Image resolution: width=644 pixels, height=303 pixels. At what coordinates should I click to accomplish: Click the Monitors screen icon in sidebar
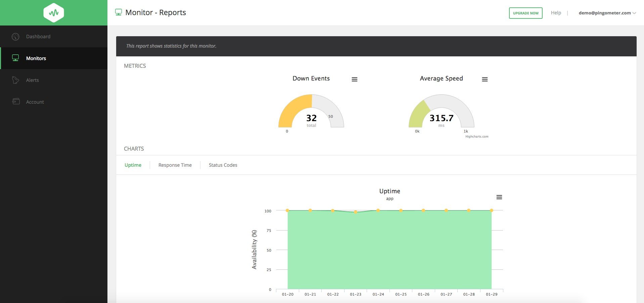(15, 58)
